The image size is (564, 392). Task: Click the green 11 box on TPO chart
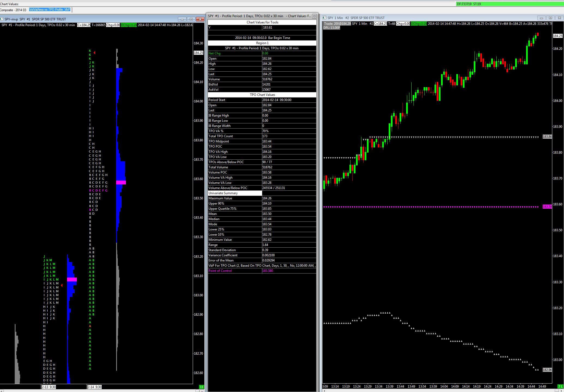(201, 387)
